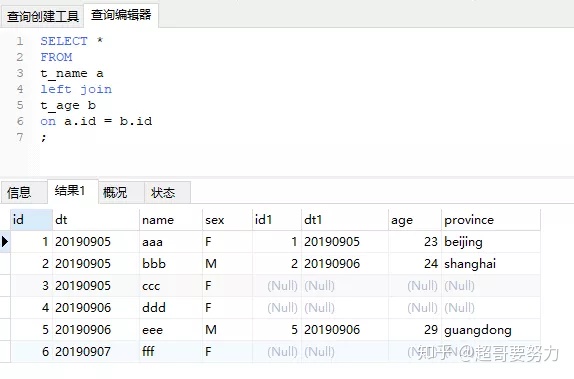This screenshot has width=574, height=379.
Task: Click the sex cell M in eee row
Action: [227, 330]
